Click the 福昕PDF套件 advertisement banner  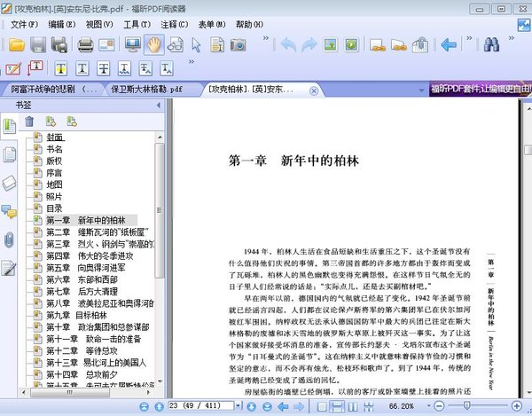click(481, 89)
